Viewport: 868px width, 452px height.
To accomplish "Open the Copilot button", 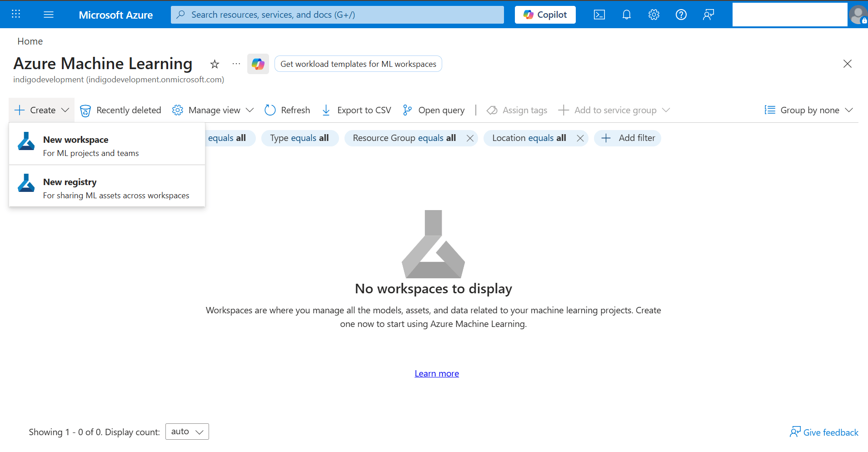I will (x=545, y=15).
